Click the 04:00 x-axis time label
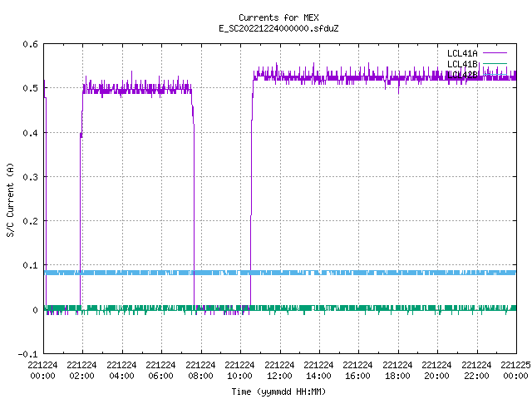The image size is (532, 399). click(x=121, y=376)
